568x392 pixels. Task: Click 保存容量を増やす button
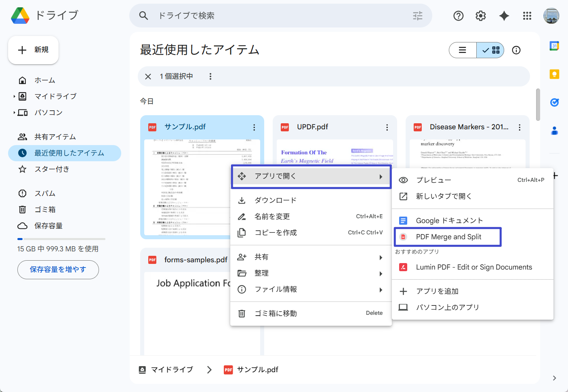tap(58, 270)
